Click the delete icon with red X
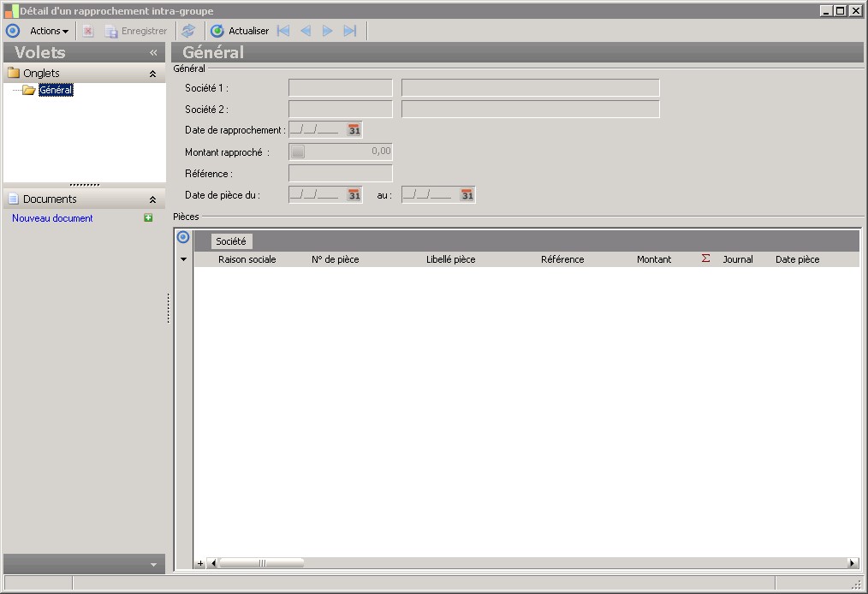Screen dimensions: 868x594 pos(88,31)
